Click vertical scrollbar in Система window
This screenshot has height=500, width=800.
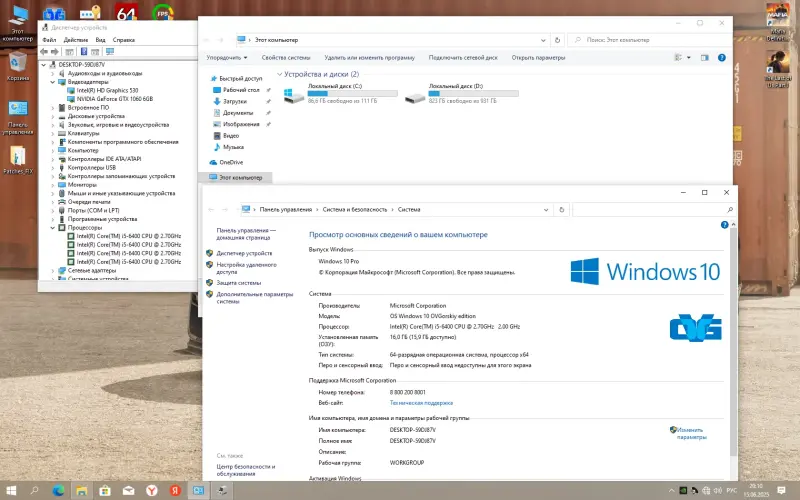pyautogui.click(x=733, y=342)
